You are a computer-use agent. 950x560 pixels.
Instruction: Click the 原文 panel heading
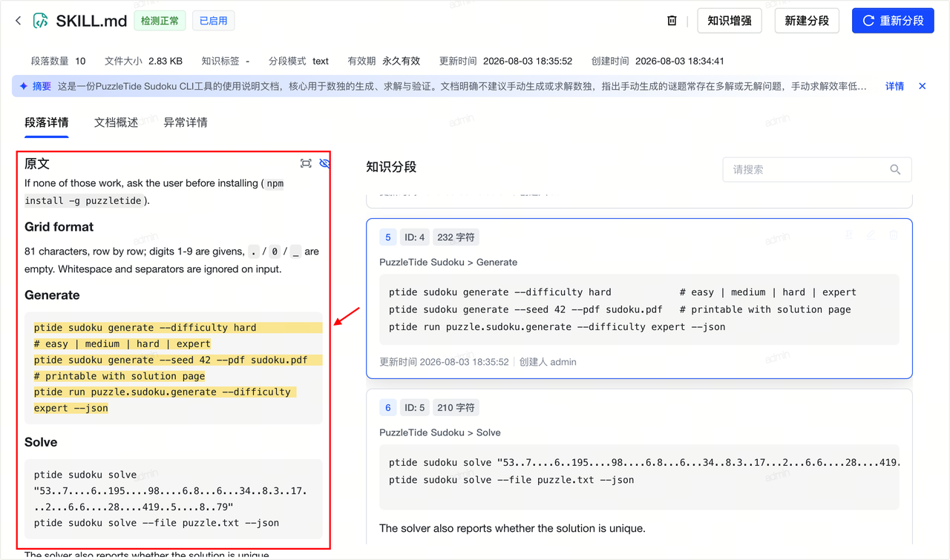(37, 163)
